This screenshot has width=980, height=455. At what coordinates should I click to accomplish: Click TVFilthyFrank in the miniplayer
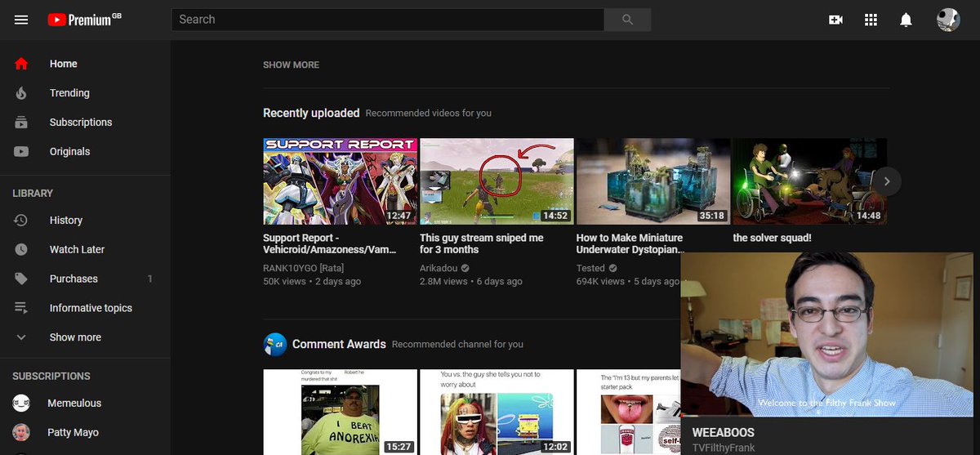click(723, 448)
